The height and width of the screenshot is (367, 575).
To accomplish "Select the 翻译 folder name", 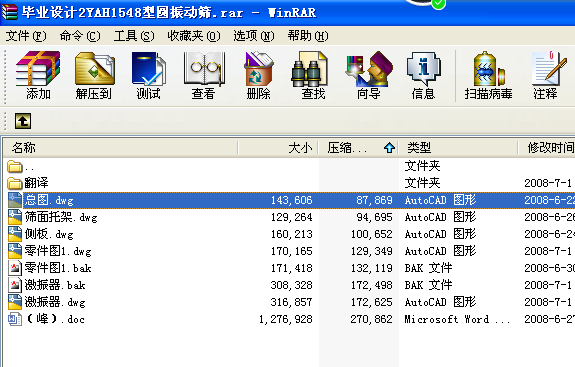I will point(36,183).
